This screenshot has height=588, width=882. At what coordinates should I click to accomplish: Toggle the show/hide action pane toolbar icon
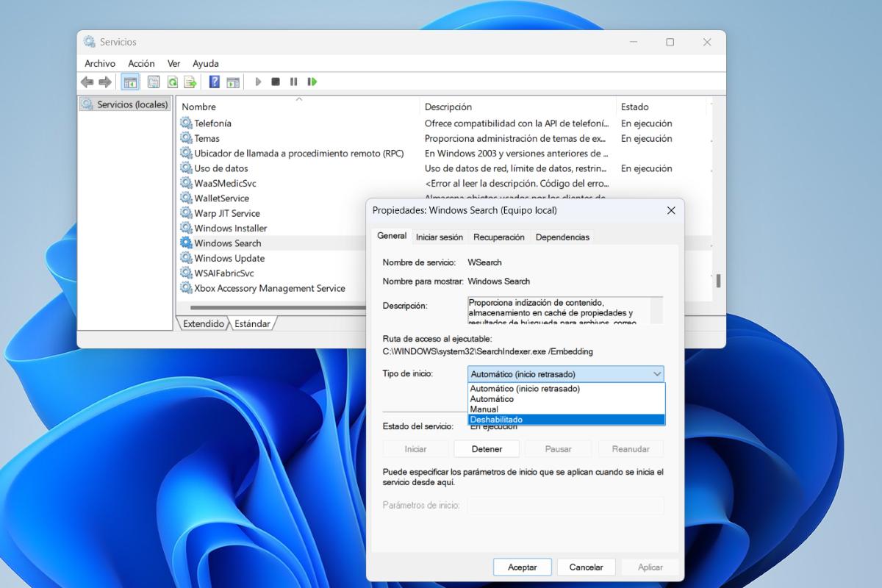tap(233, 82)
